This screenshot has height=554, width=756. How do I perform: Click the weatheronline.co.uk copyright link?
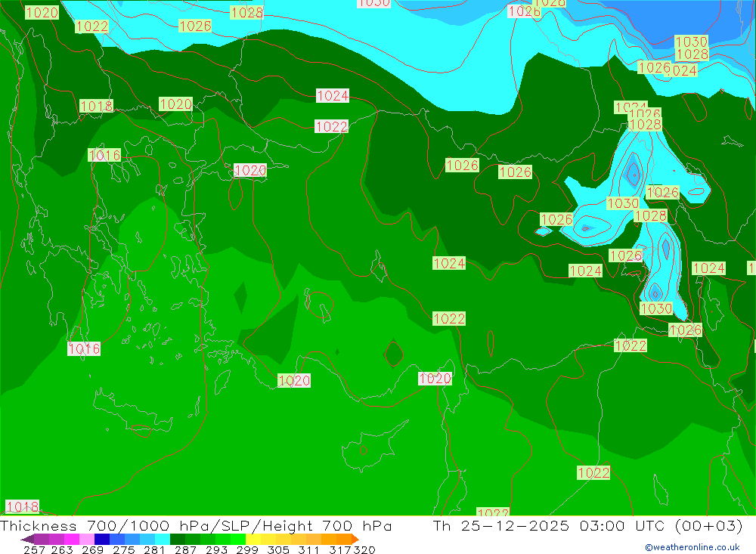point(692,547)
